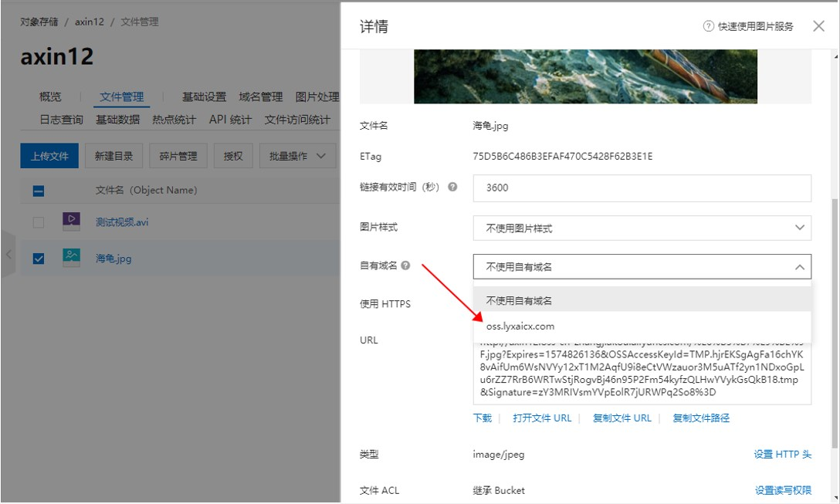Expand the left sidebar collapse handle

(x=8, y=255)
